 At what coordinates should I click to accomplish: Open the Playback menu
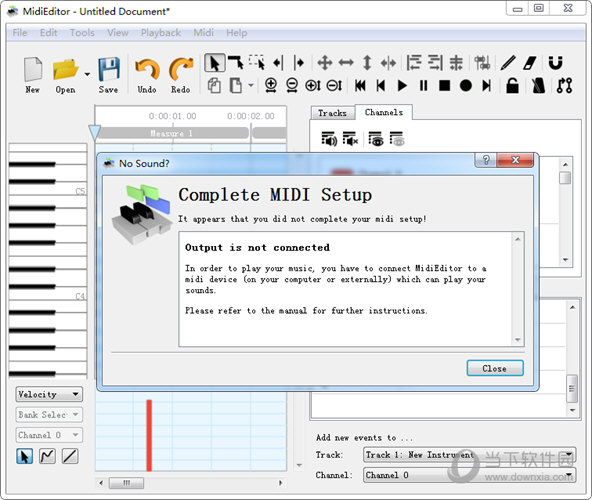[161, 33]
